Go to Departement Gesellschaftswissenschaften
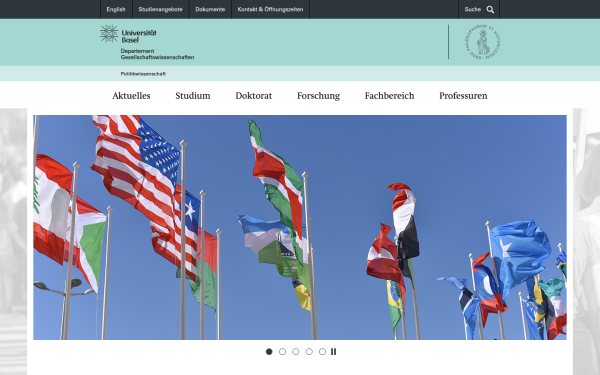Screen dimensions: 600x375 pos(157,54)
